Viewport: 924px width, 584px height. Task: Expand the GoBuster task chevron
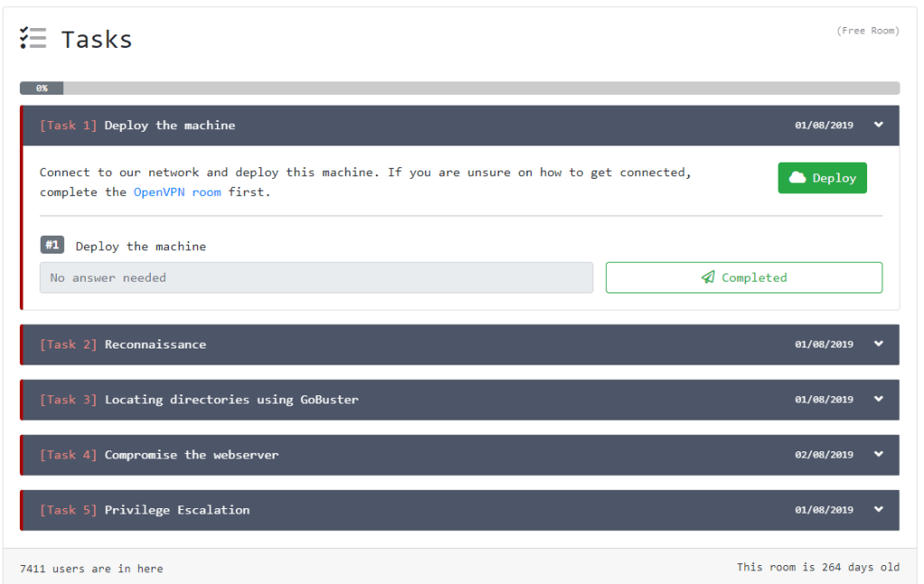(x=878, y=399)
